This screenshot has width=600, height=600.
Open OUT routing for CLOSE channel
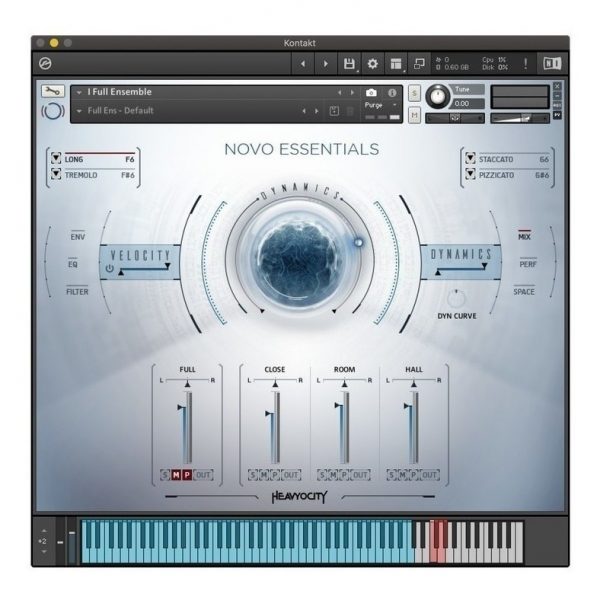point(291,475)
